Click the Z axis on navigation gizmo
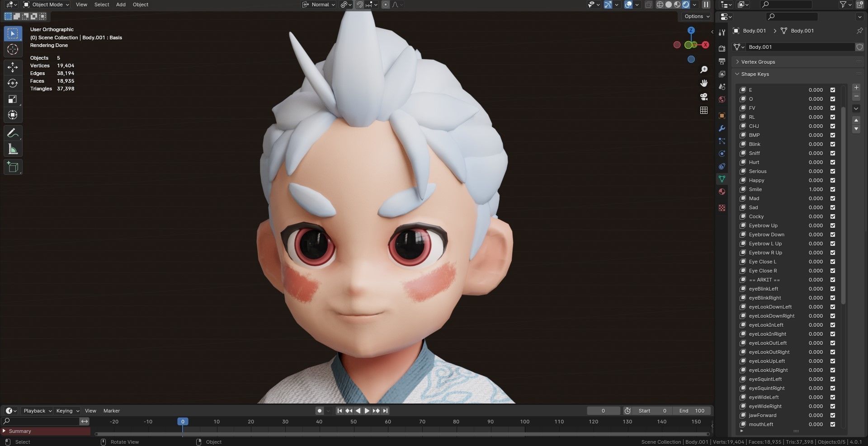 691,30
